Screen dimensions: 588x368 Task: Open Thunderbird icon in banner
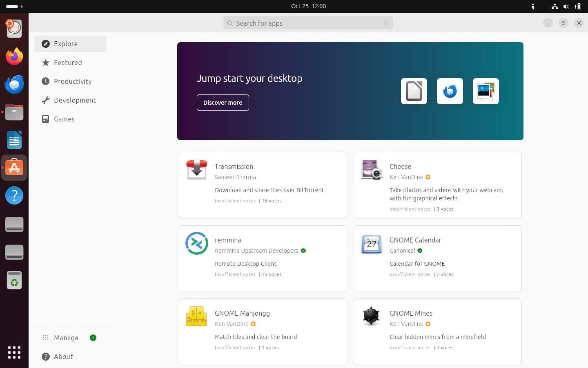tap(450, 91)
